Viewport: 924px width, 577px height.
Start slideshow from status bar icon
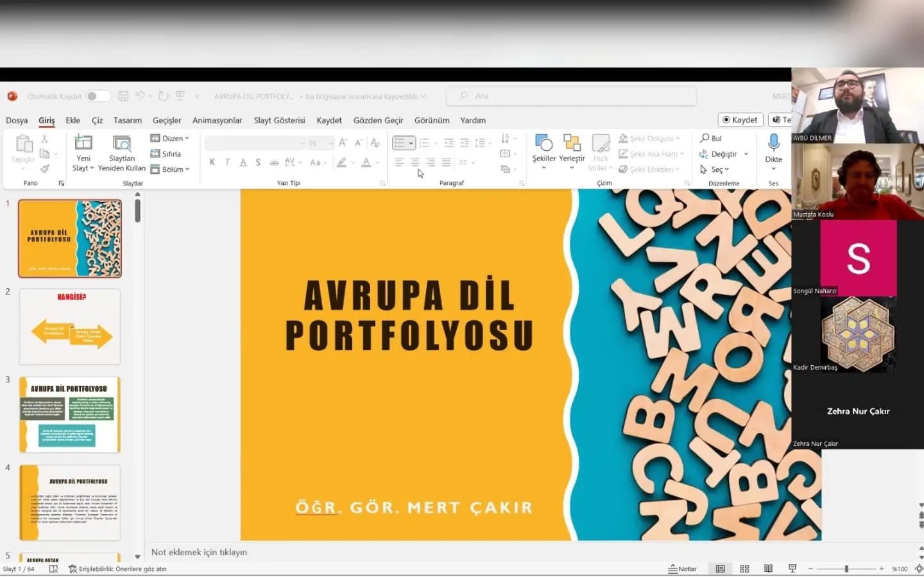792,569
